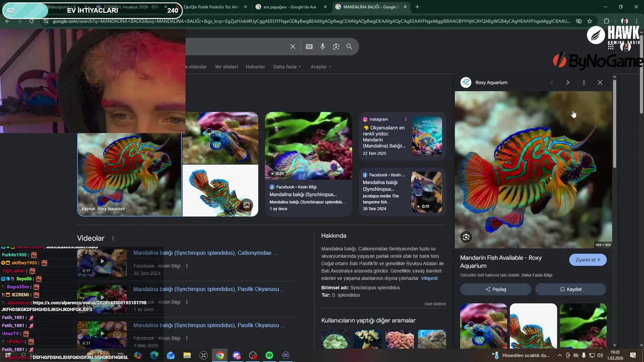
Task: Click the 'Paylaş' share button
Action: tap(496, 289)
